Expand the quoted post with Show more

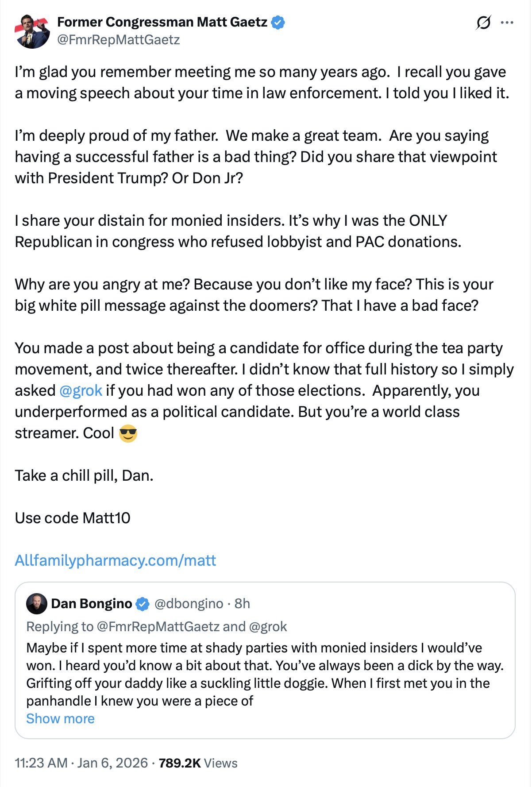click(x=60, y=719)
